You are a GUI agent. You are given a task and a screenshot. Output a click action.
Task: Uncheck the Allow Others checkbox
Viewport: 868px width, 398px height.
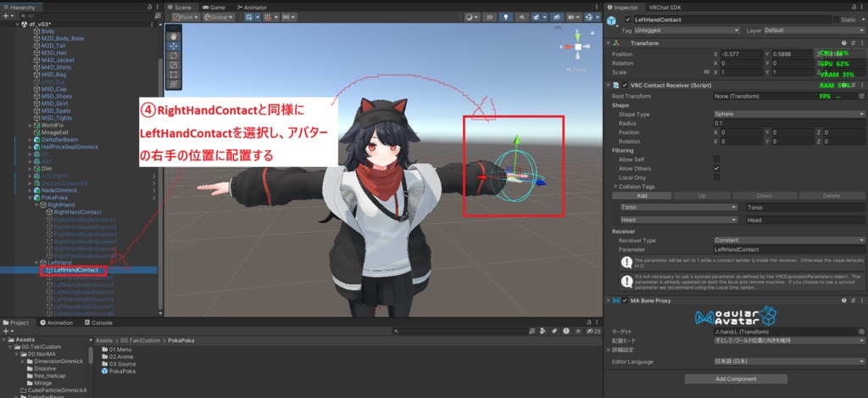pyautogui.click(x=717, y=168)
